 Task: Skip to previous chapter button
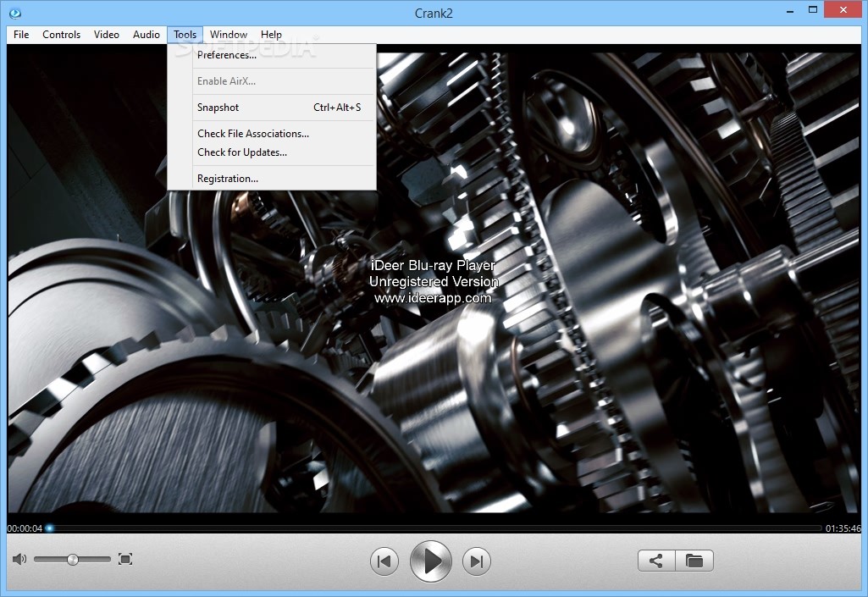tap(384, 561)
